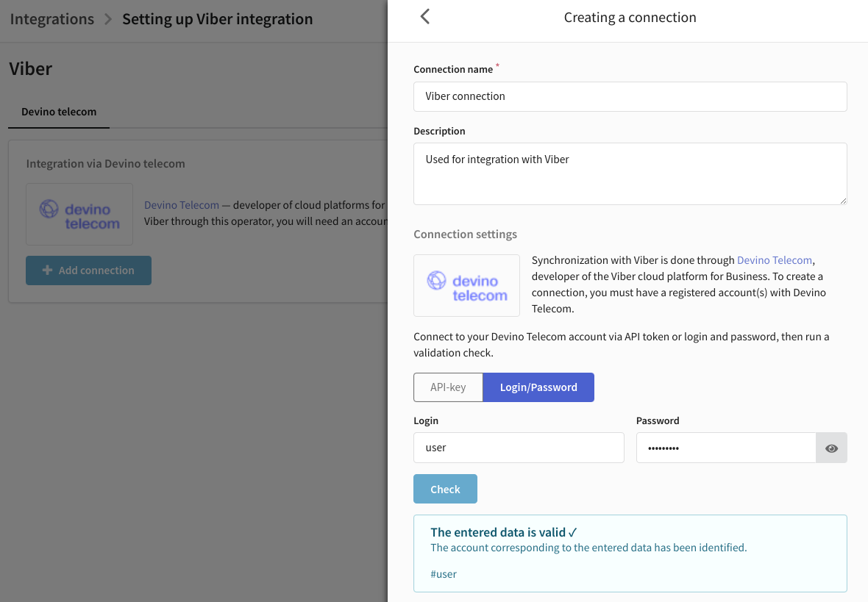The height and width of the screenshot is (602, 868).
Task: Go back using the panel's left chevron
Action: 425,17
